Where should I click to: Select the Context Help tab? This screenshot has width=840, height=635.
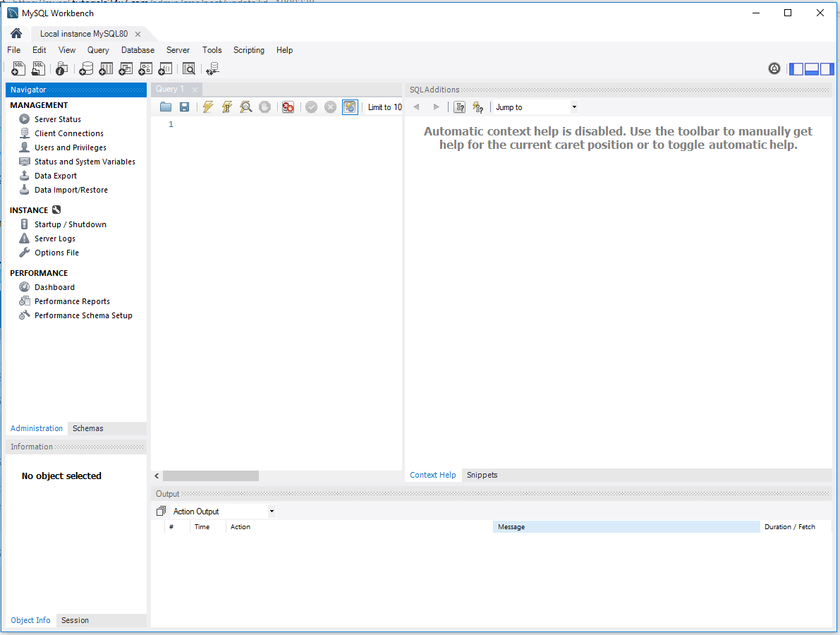click(433, 475)
